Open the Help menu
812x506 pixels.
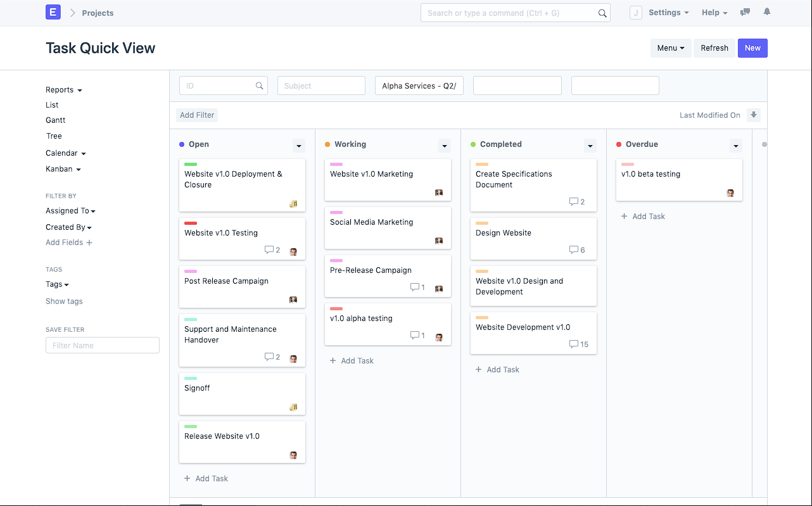[714, 13]
